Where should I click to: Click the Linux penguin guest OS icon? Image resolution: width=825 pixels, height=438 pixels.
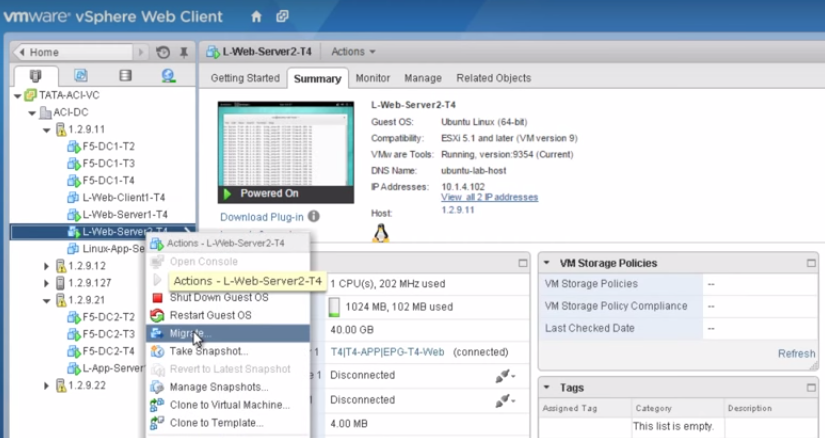380,233
